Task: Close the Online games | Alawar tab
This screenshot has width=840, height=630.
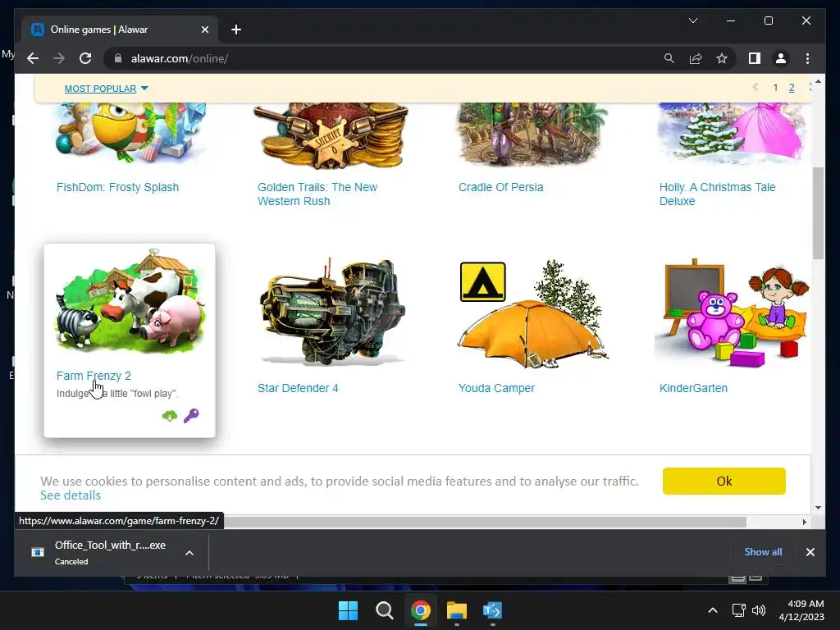Action: point(204,30)
